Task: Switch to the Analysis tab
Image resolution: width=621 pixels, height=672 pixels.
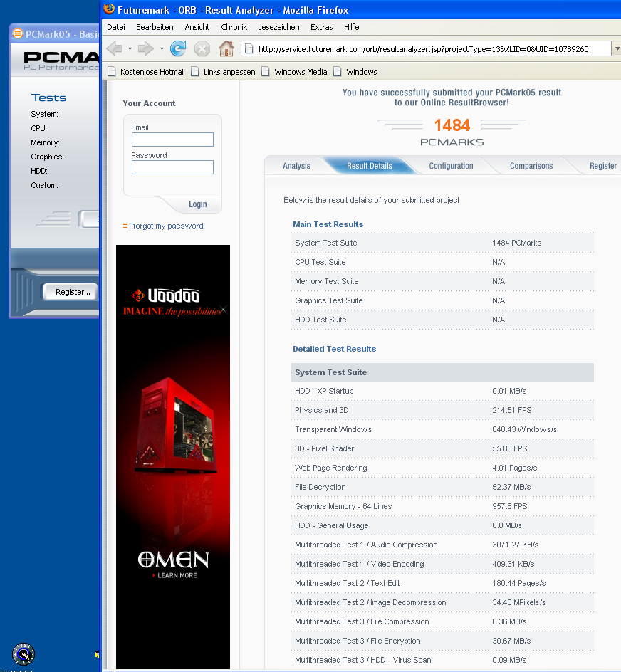Action: (x=296, y=166)
